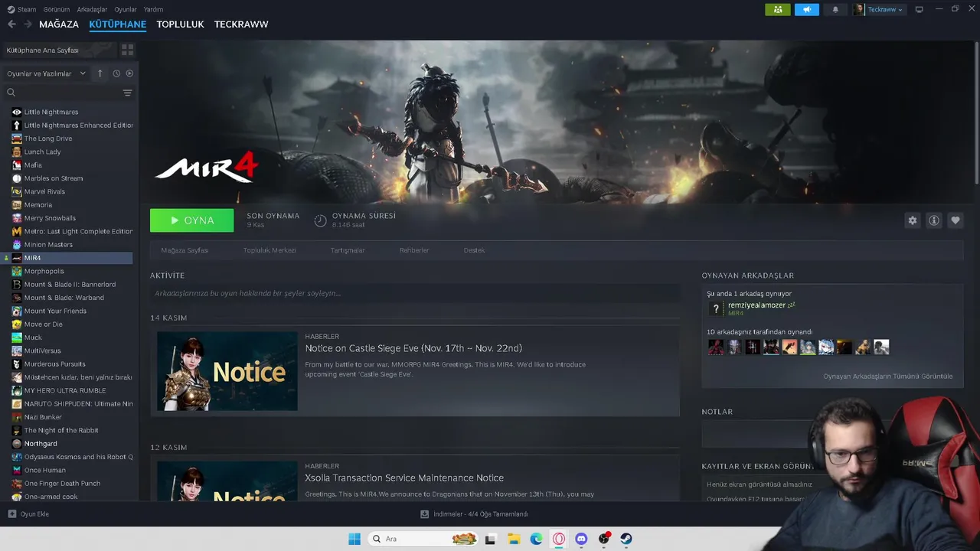This screenshot has height=551, width=980.
Task: Open the library advanced filter icon
Action: click(x=127, y=93)
